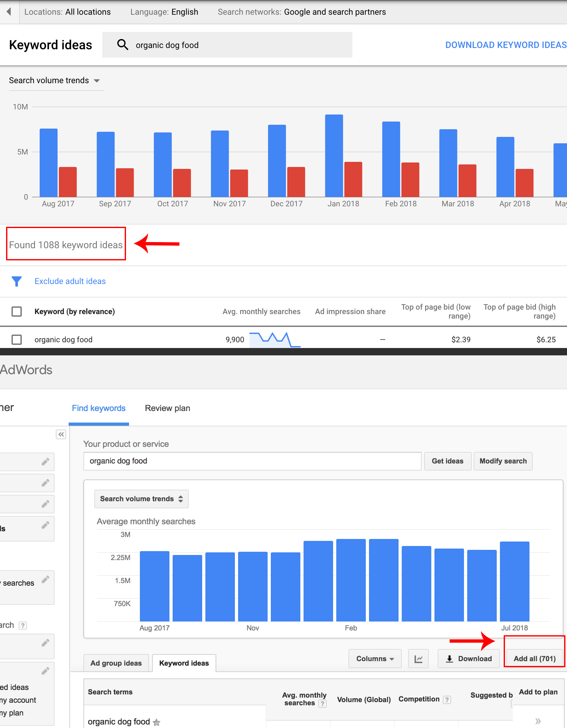Click the Download button
This screenshot has height=728, width=567.
pos(469,659)
